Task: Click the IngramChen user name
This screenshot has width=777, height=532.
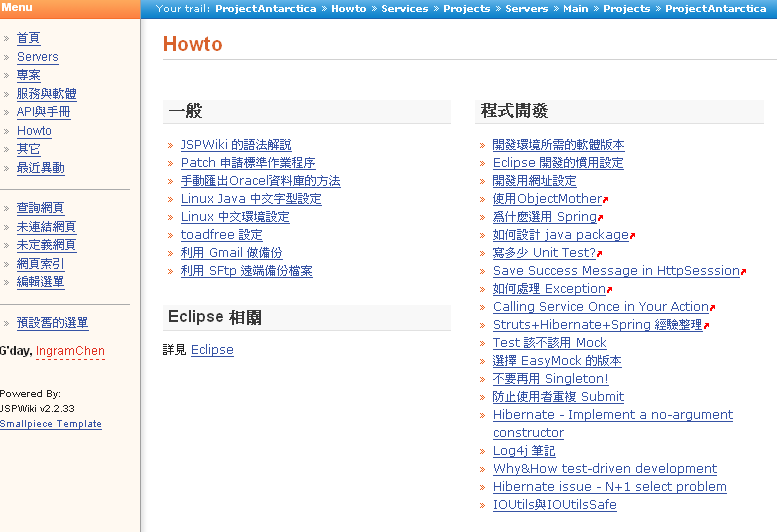Action: [70, 351]
